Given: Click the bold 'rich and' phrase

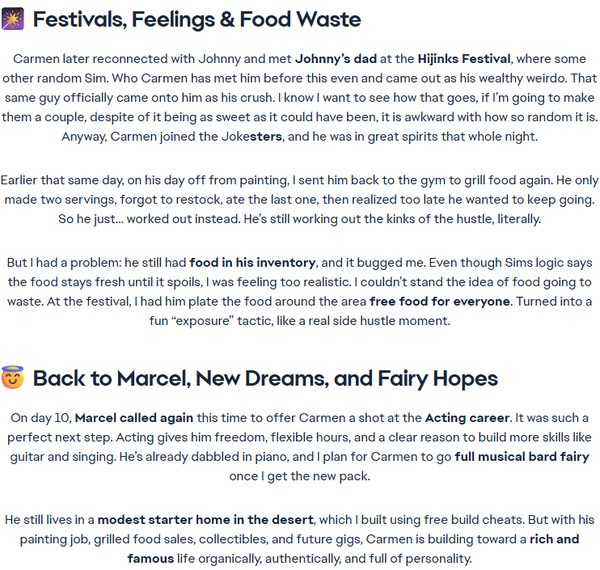Looking at the screenshot, I should [x=554, y=539].
